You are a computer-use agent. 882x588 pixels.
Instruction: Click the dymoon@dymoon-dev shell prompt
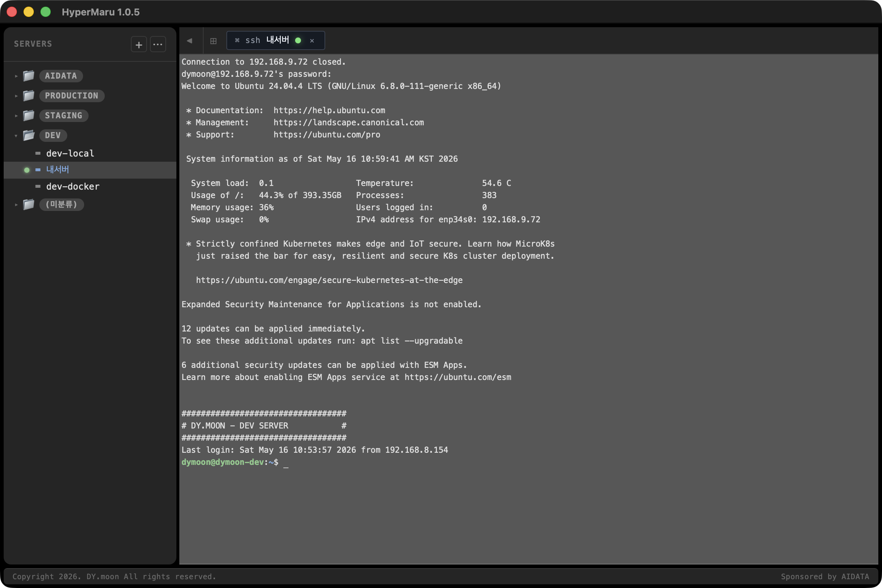(230, 462)
